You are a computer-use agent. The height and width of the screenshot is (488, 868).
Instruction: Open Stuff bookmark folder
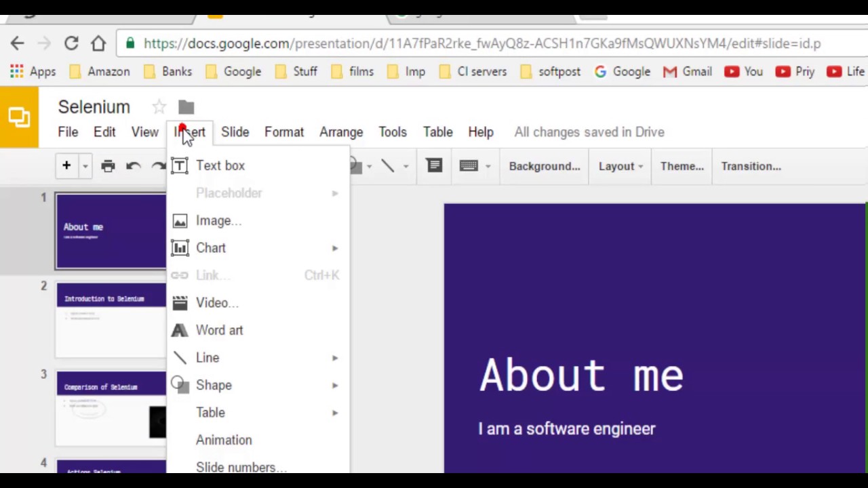pyautogui.click(x=296, y=71)
